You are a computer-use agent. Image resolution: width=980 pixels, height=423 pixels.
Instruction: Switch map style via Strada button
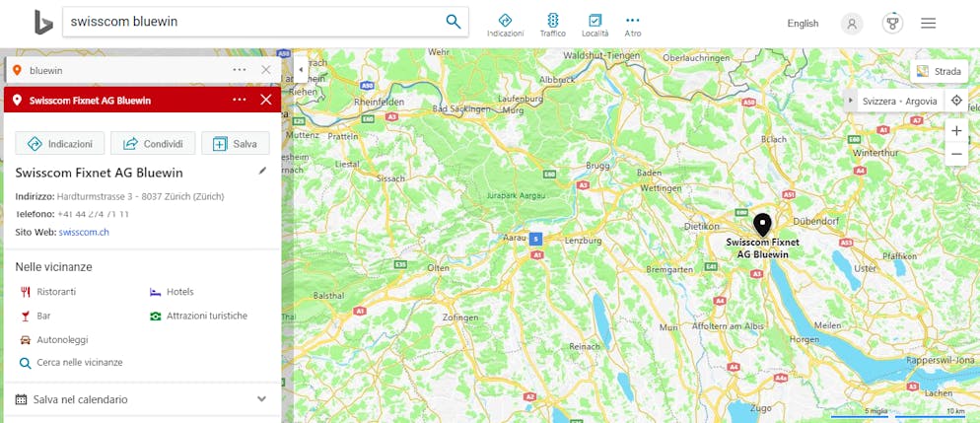pos(939,71)
